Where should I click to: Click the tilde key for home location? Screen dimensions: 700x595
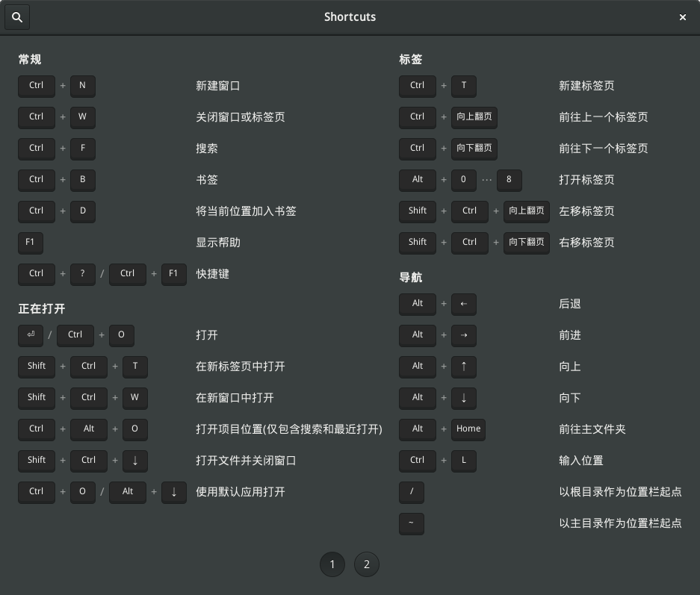[412, 523]
